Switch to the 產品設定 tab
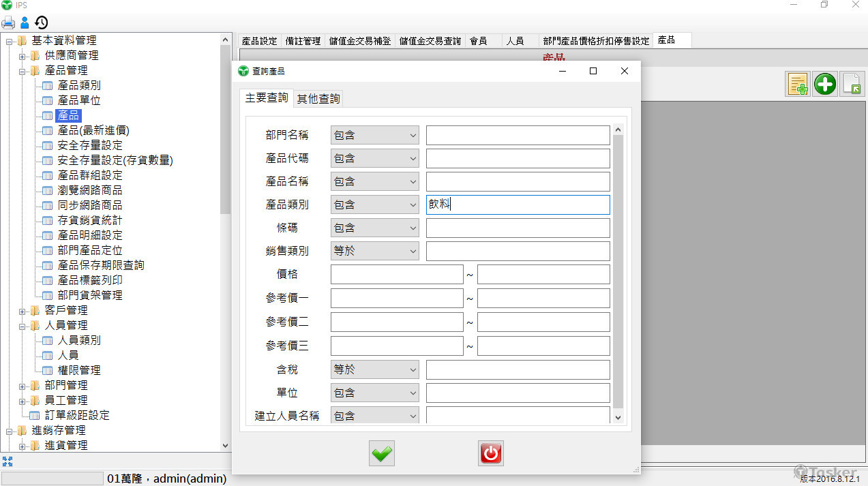 [260, 41]
